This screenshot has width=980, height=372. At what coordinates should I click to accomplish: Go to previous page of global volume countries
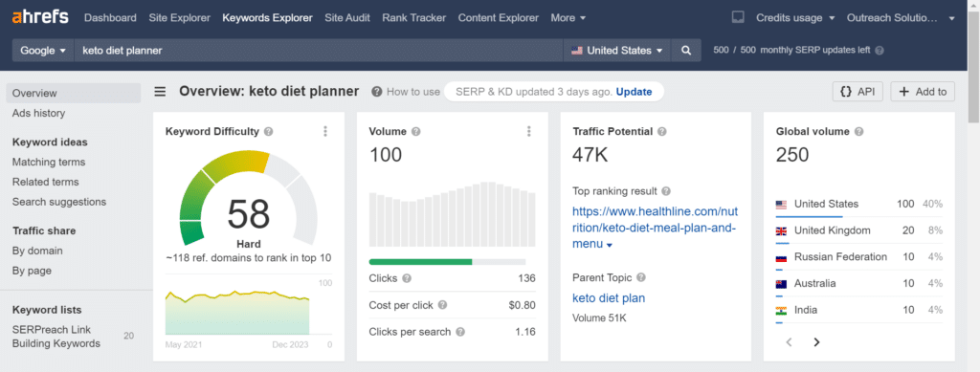pyautogui.click(x=789, y=342)
